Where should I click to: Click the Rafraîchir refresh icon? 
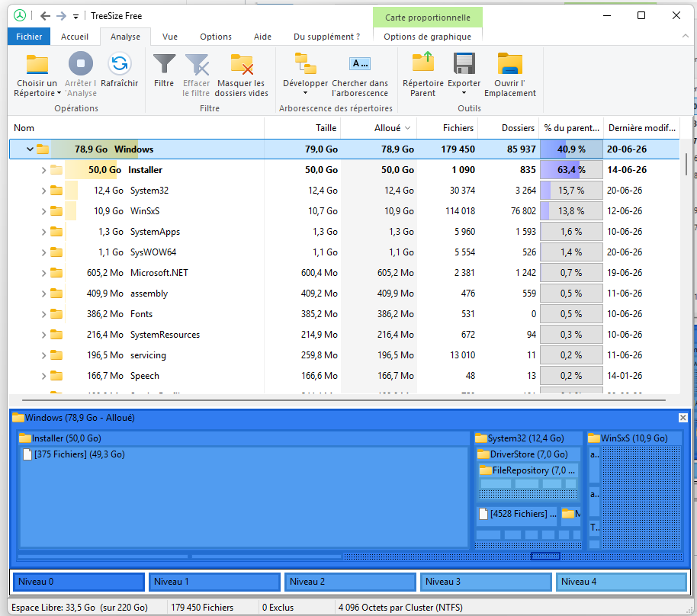119,63
